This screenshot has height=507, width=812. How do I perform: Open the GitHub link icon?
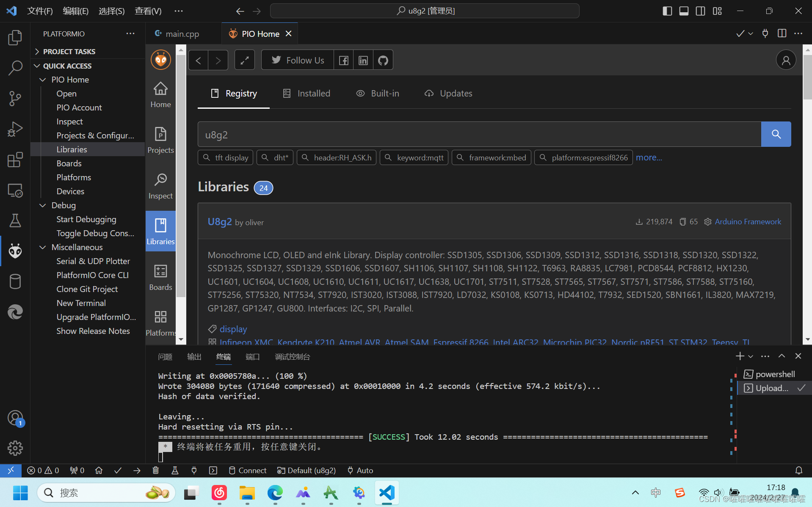pos(383,60)
